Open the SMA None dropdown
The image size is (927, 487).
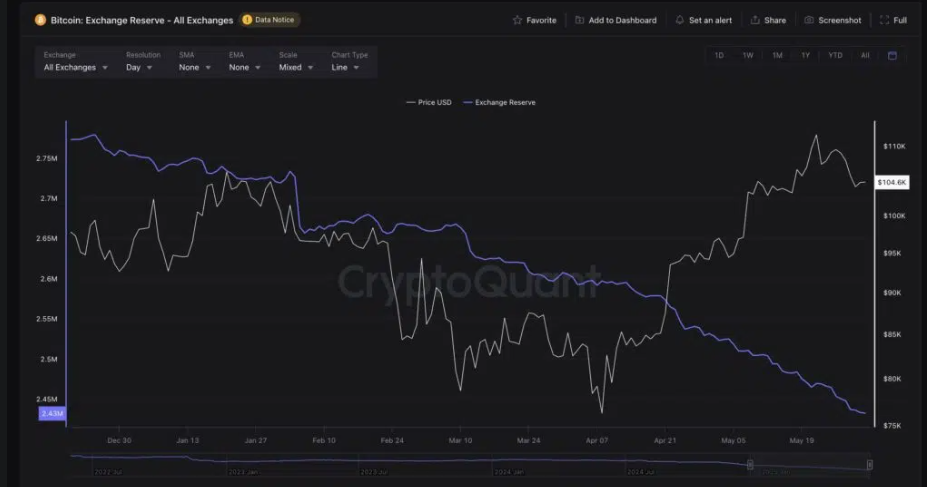pyautogui.click(x=195, y=62)
